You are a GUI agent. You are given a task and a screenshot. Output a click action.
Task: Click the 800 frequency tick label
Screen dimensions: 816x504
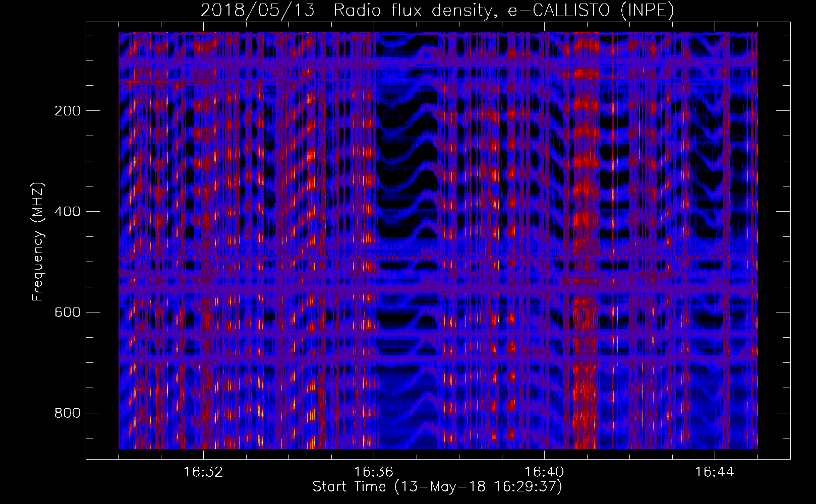coord(68,413)
